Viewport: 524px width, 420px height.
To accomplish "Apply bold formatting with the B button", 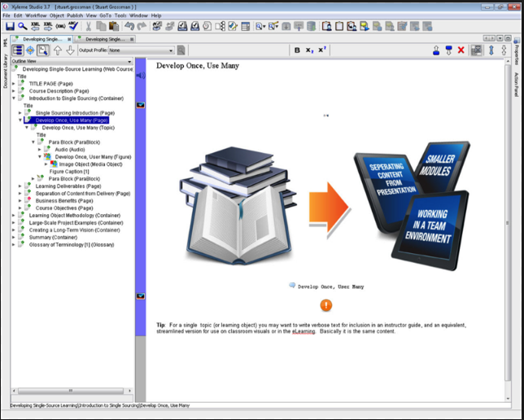I will (297, 50).
